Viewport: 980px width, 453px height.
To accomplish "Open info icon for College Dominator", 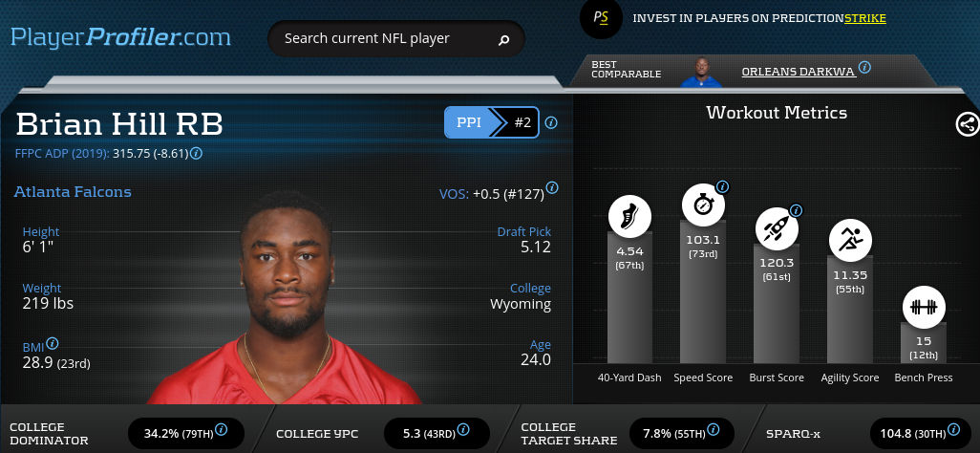I will click(x=222, y=430).
